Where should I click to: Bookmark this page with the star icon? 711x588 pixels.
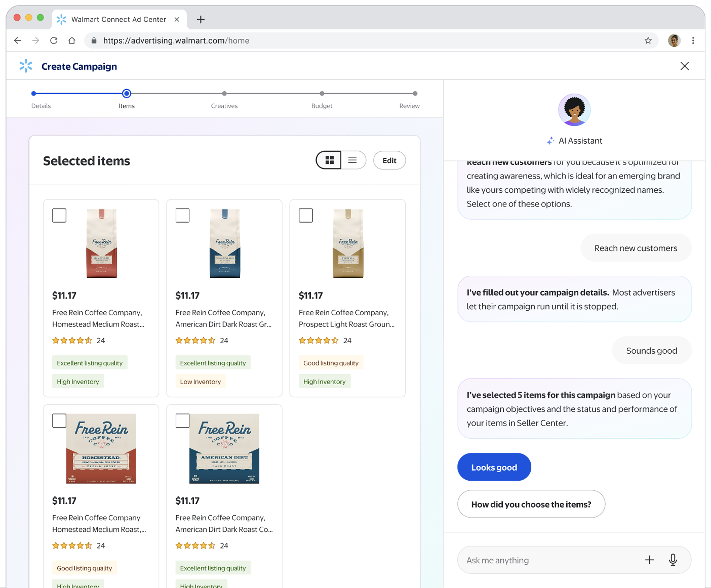tap(648, 41)
